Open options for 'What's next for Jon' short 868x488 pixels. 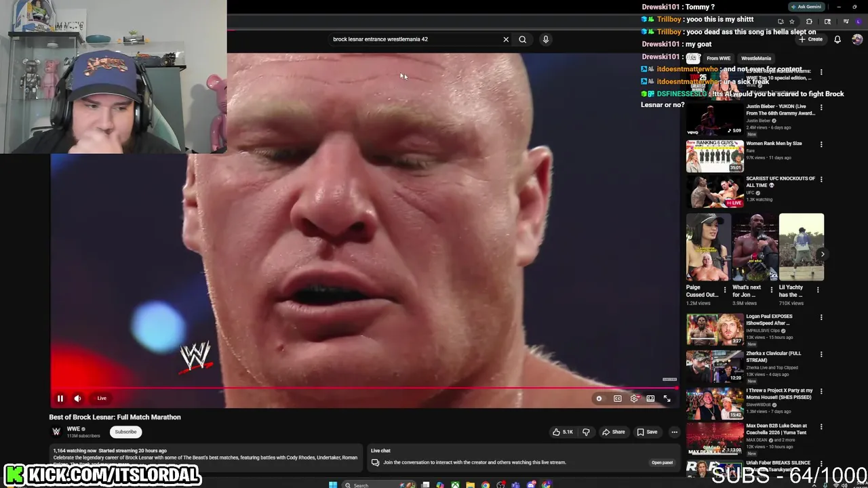tap(772, 290)
